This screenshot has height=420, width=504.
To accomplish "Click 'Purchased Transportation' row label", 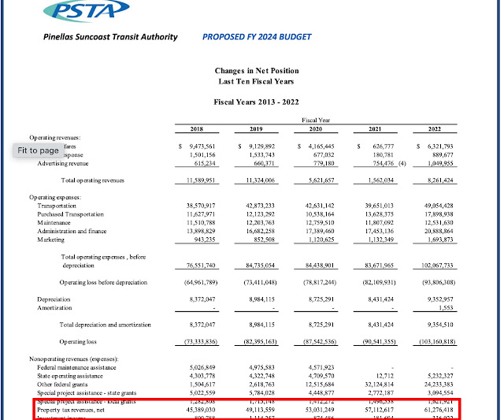I will tap(70, 214).
